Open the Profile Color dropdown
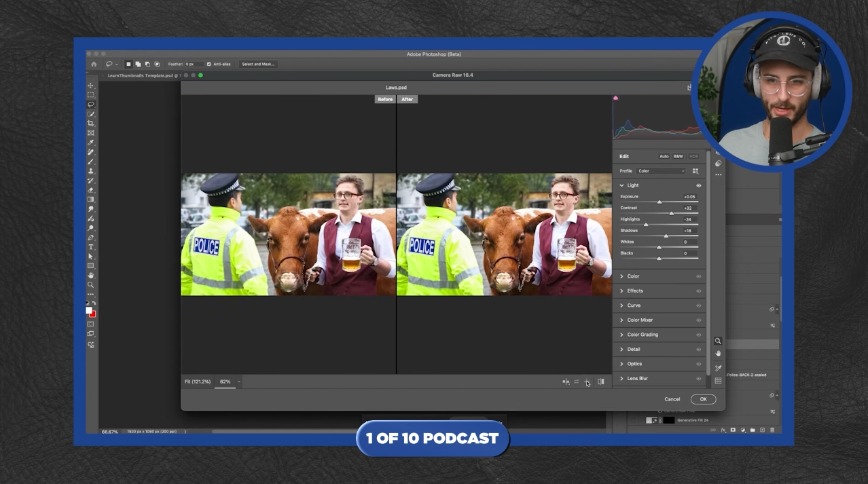 pos(661,171)
